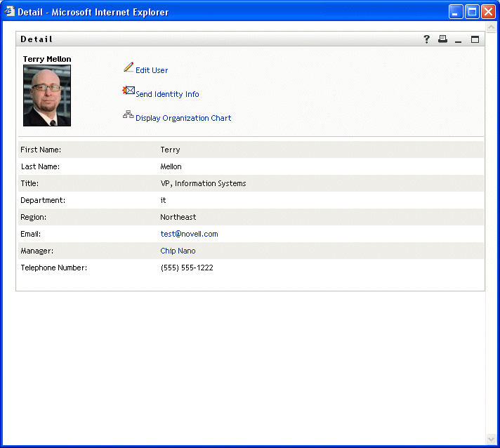Click the Detail panel header title
Screen dimensions: 500x448
pos(37,39)
